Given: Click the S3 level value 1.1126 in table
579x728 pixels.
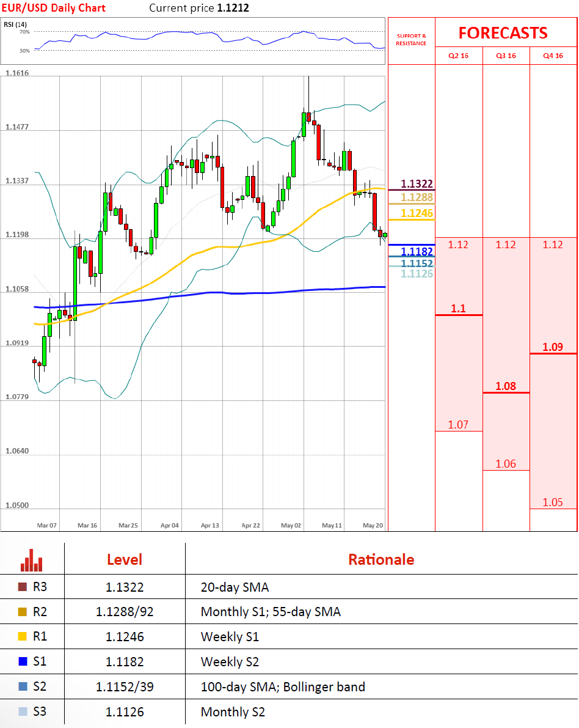Looking at the screenshot, I should [125, 711].
